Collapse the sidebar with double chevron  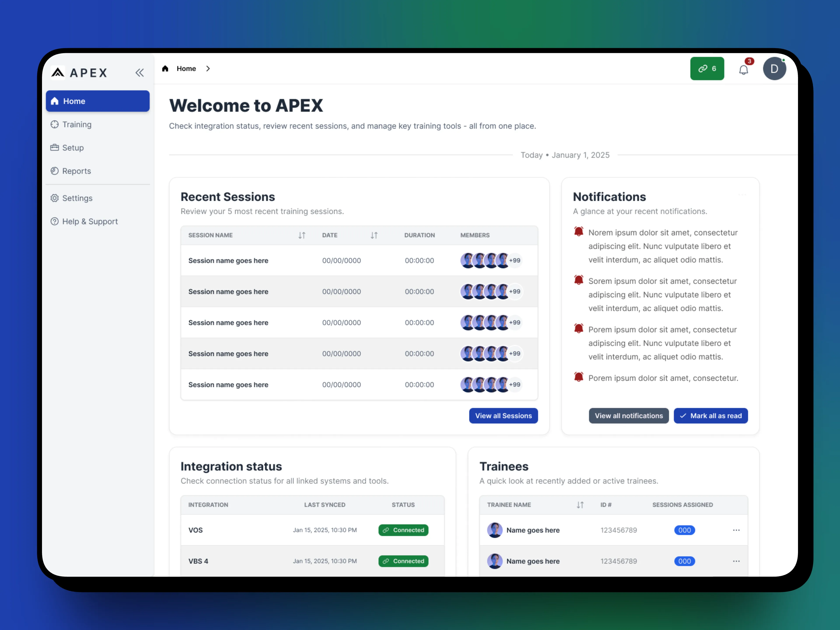[x=140, y=73]
